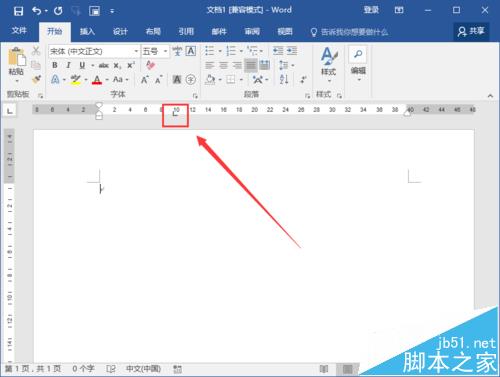Toggle character shading (shaded A)
The image size is (500, 377).
[x=177, y=80]
